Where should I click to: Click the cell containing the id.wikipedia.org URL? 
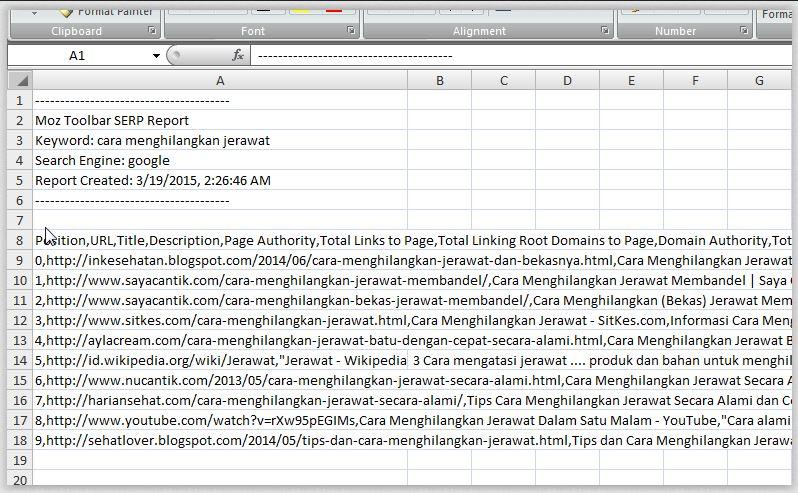219,361
